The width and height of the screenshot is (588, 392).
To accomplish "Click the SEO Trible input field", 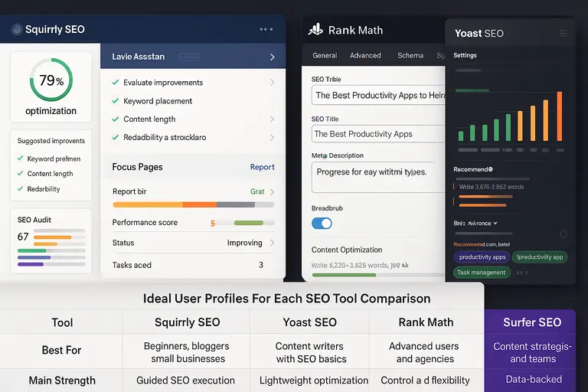I will (x=378, y=95).
